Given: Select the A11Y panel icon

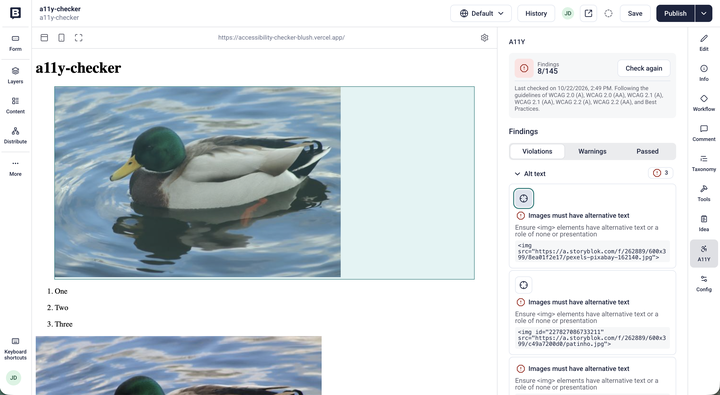Looking at the screenshot, I should click(704, 253).
